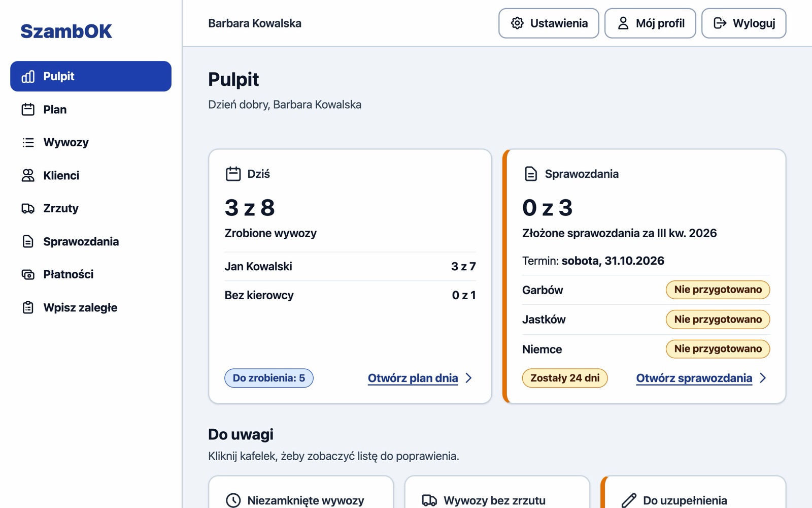This screenshot has height=508, width=812.
Task: Click chevron next to Otwórz sprawozdania
Action: coord(763,378)
